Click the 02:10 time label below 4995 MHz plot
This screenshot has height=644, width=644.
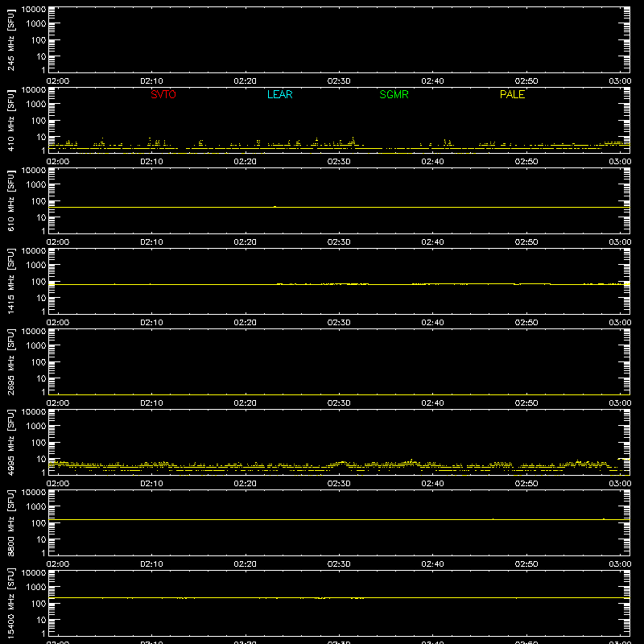click(151, 484)
